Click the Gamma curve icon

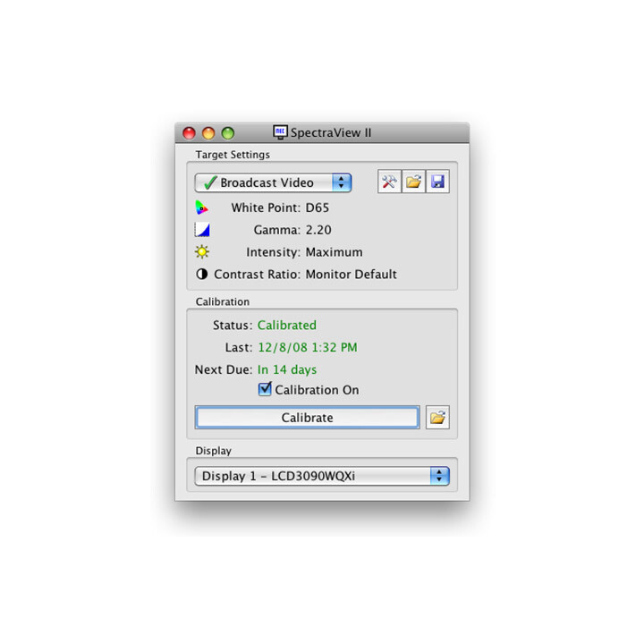click(201, 230)
